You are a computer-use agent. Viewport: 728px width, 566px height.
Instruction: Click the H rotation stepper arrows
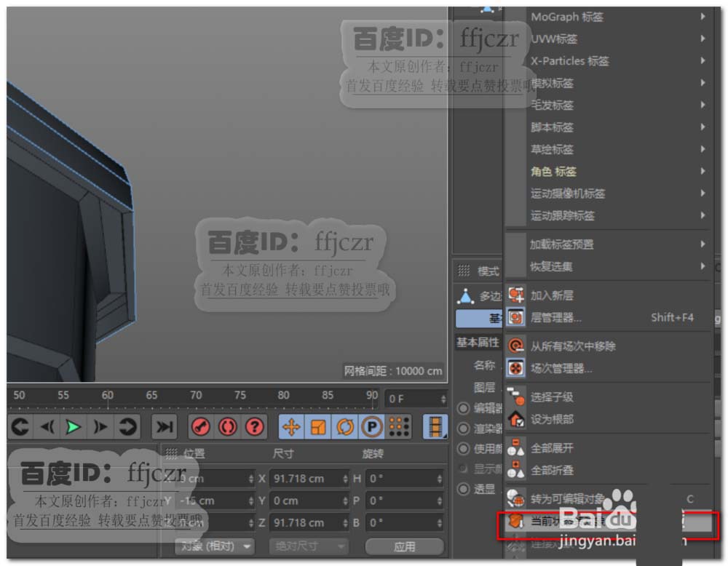tap(439, 478)
